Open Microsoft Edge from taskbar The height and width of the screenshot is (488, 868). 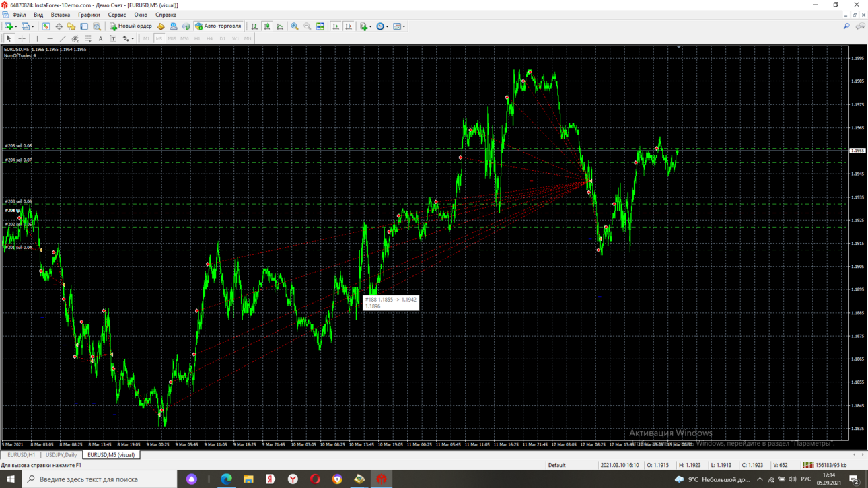226,479
